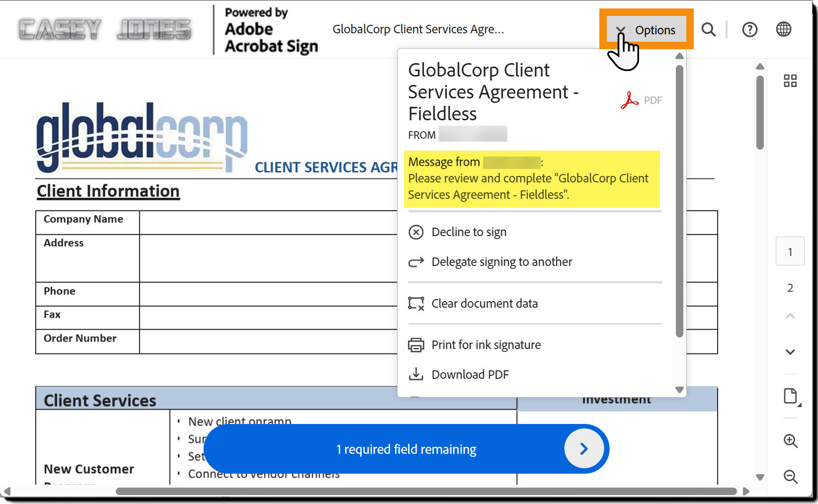Viewport: 818px width, 504px height.
Task: Click the globe language icon
Action: [784, 29]
